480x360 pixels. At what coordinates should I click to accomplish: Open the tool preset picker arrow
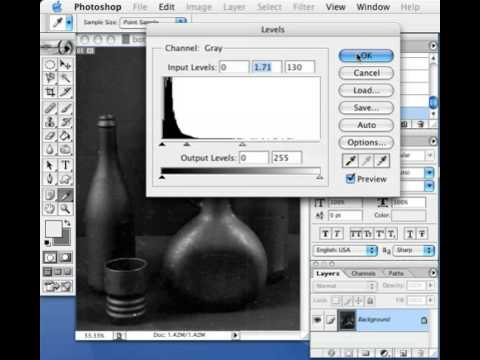point(69,22)
